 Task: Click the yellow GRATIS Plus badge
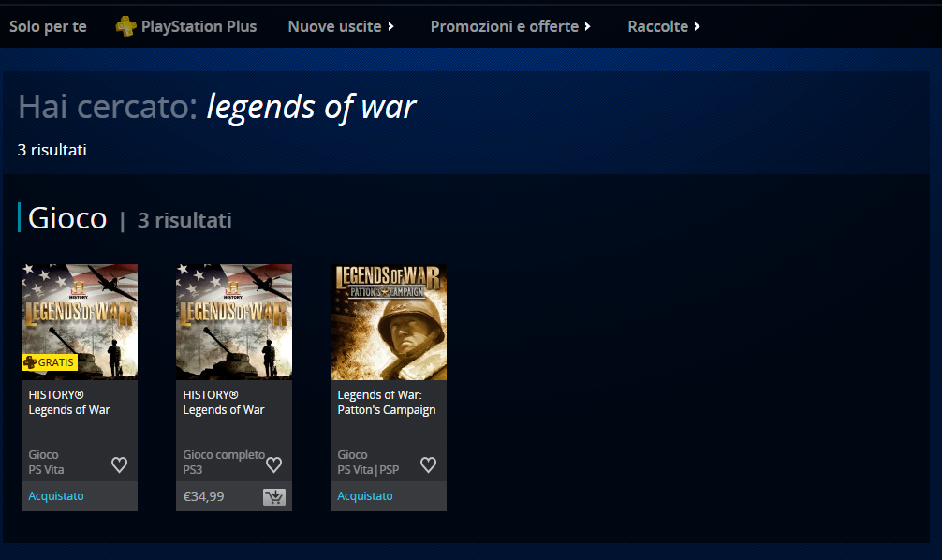tap(50, 362)
